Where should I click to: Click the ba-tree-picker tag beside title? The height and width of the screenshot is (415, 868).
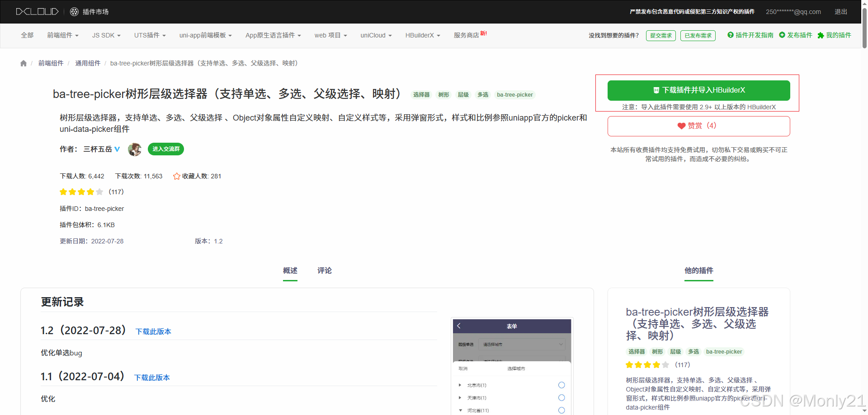tap(515, 95)
